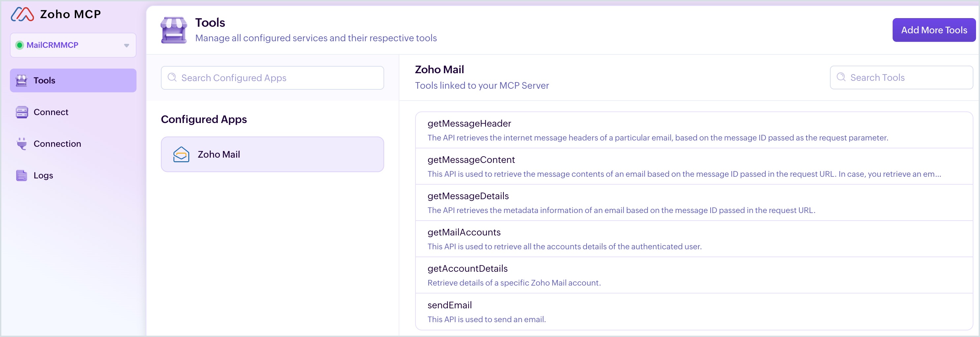Open the getMessageContent tool
Viewport: 980px width, 337px height.
tap(694, 166)
